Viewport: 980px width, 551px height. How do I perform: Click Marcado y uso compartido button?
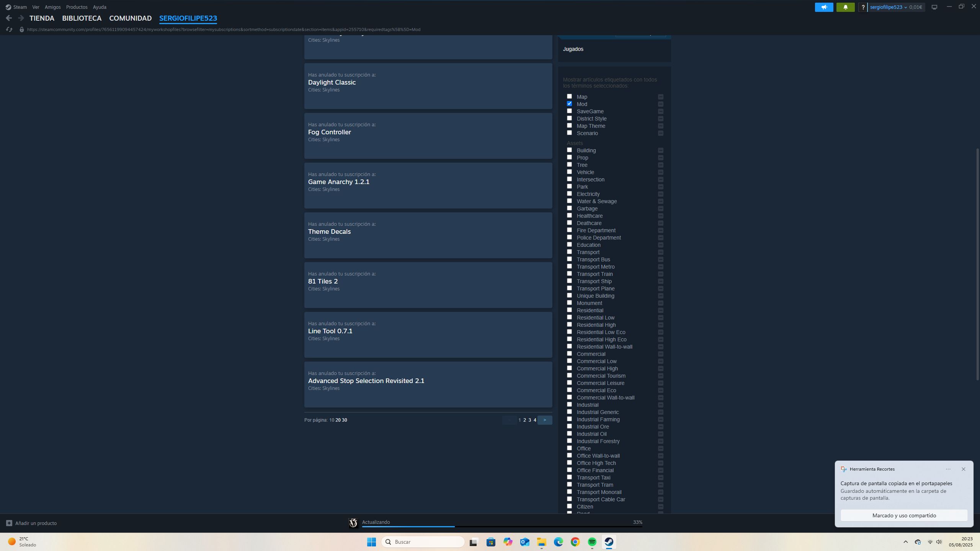(x=904, y=515)
